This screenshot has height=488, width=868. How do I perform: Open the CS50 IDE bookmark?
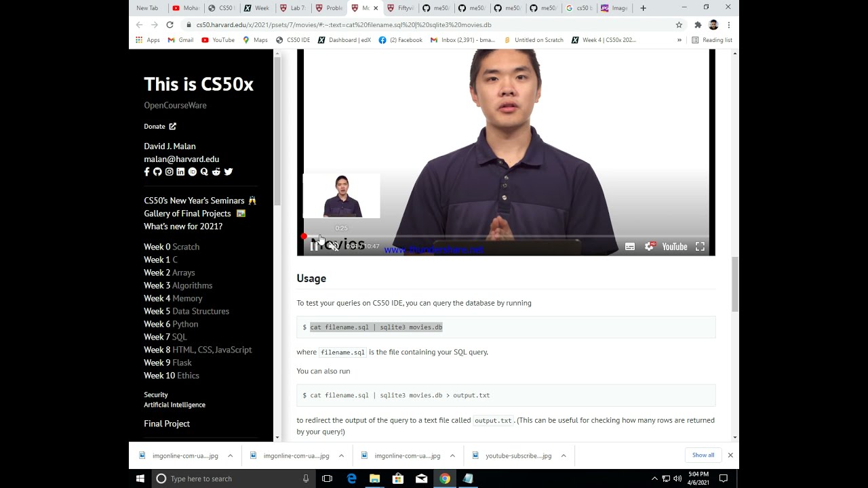[x=292, y=40]
